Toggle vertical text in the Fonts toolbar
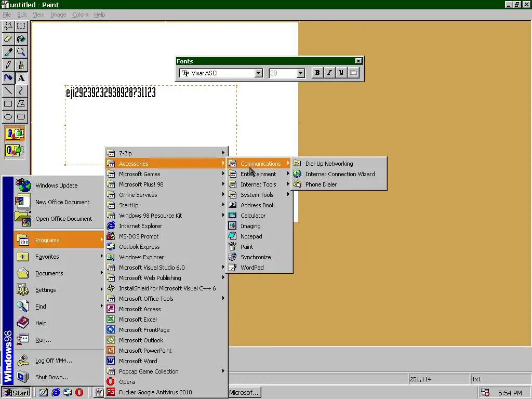Viewport: 532px width, 399px height. [x=353, y=73]
